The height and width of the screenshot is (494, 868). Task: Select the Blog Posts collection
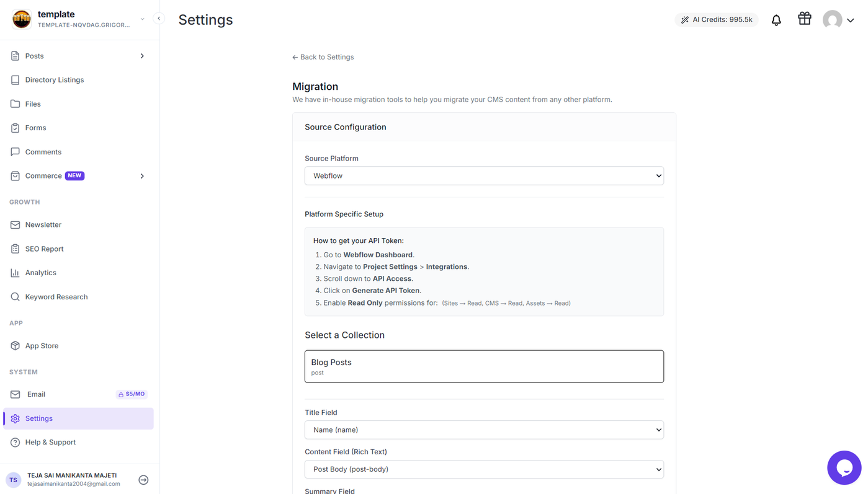484,366
